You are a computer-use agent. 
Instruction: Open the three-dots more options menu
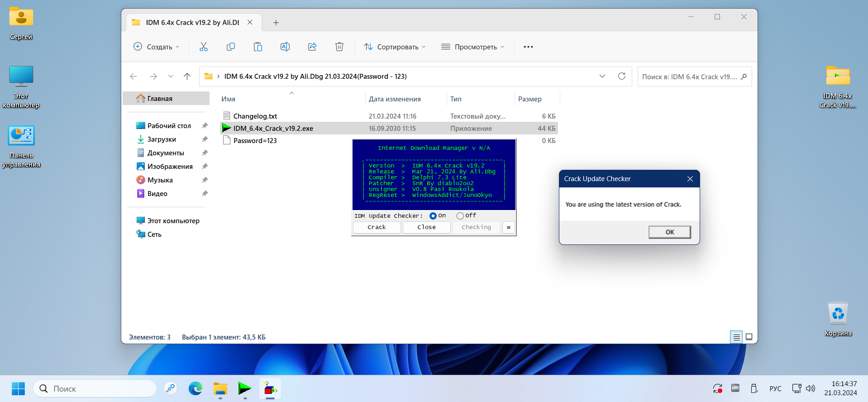[x=528, y=47]
